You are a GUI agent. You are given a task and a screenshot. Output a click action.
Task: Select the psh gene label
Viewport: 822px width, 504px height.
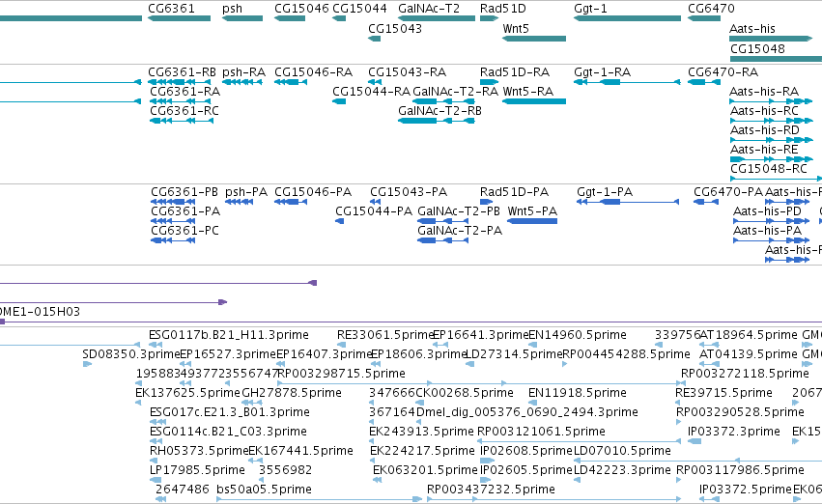232,9
